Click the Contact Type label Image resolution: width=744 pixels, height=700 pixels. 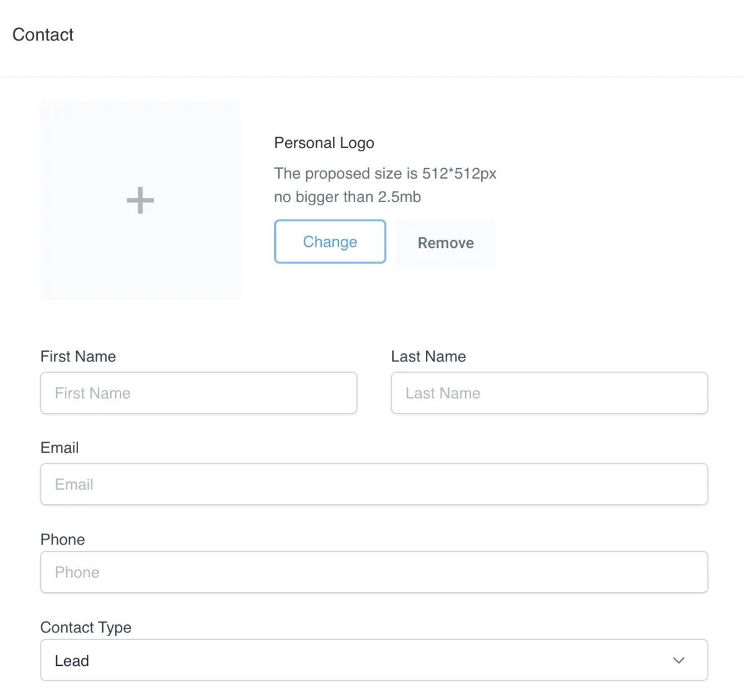86,627
